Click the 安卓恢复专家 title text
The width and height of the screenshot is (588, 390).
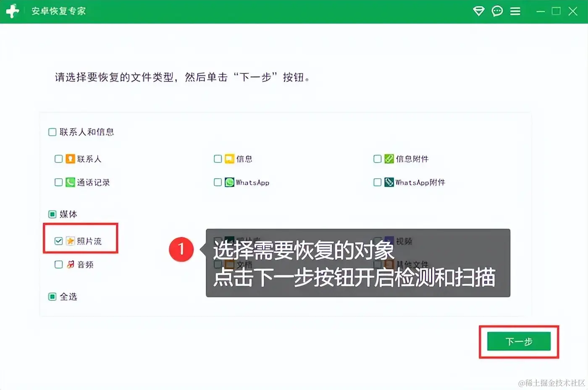(x=58, y=11)
